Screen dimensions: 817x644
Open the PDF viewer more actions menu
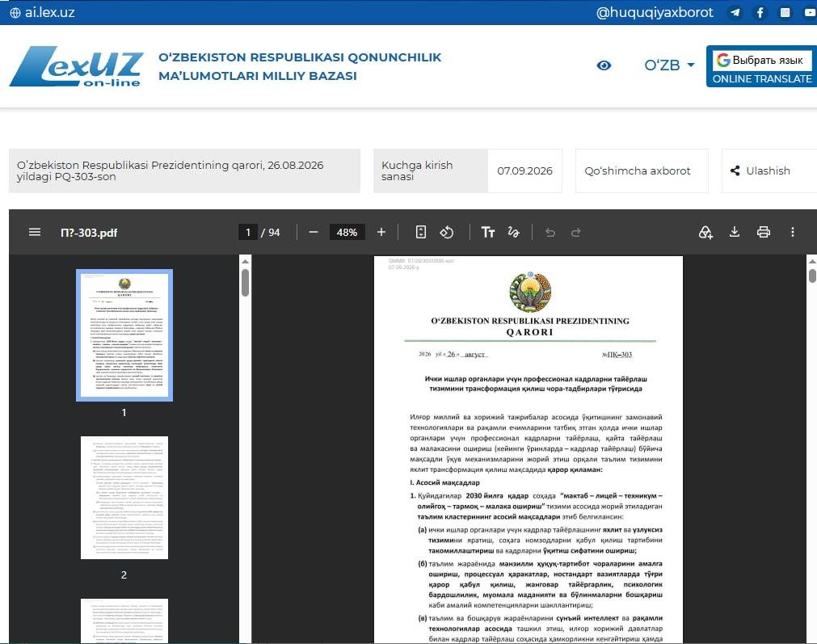tap(793, 232)
